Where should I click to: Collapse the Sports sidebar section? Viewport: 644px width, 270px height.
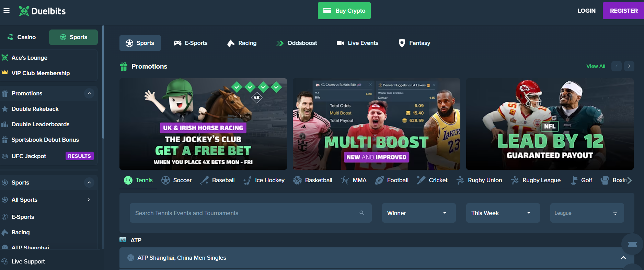tap(89, 183)
